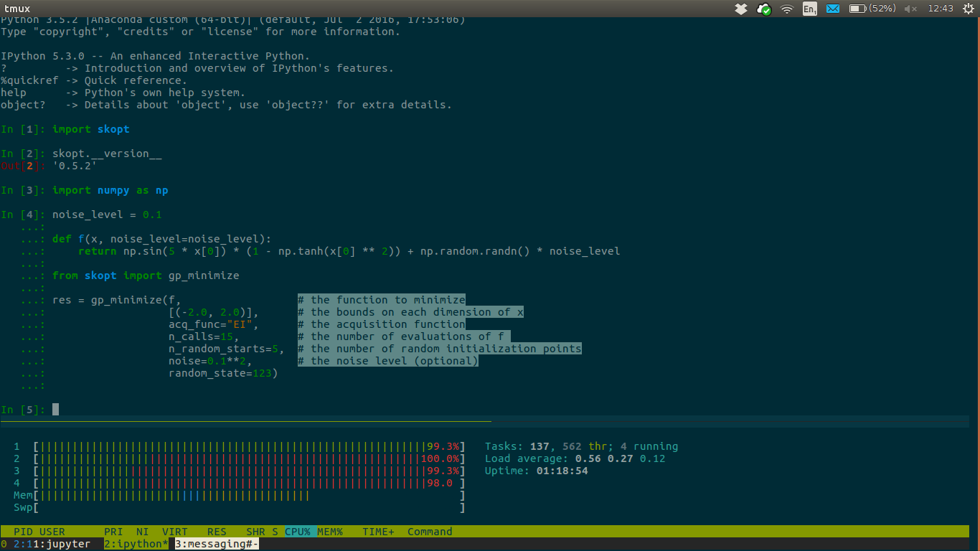The image size is (980, 551).
Task: Open the Dropbox tray icon menu
Action: [x=742, y=8]
